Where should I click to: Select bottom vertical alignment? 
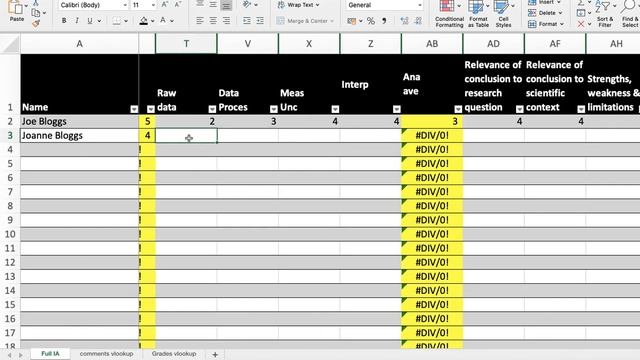pos(227,5)
